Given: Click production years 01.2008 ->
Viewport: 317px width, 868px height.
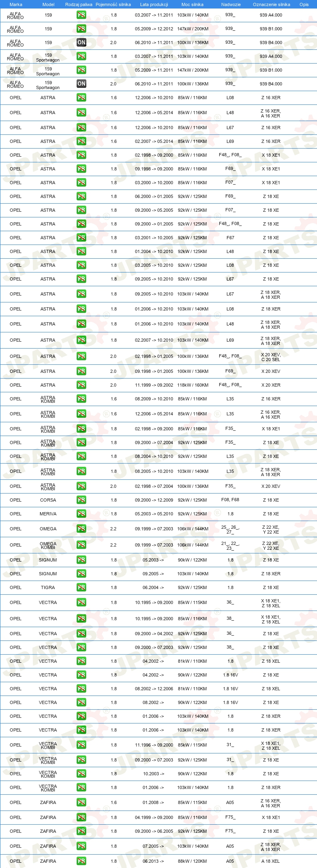Looking at the screenshot, I should (x=153, y=802).
